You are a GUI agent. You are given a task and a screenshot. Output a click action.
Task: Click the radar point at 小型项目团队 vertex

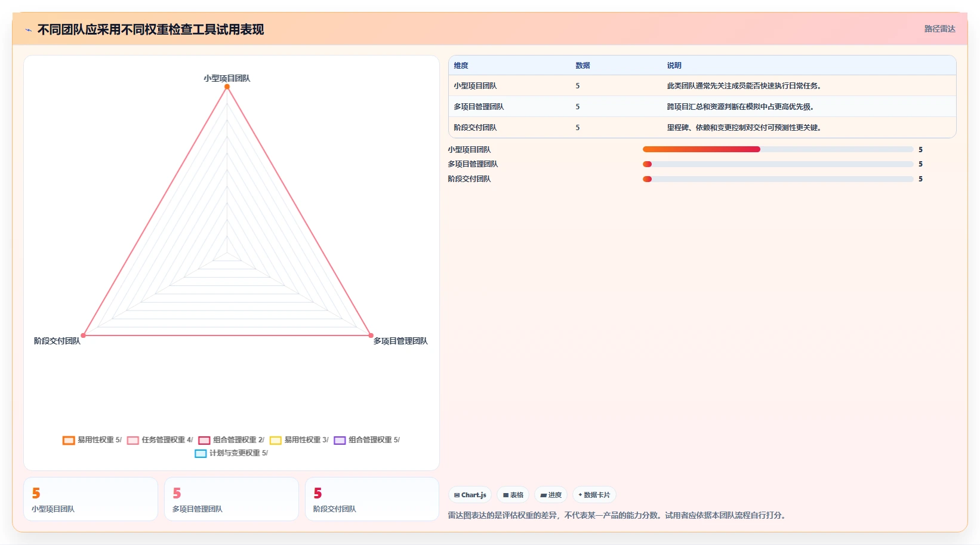[x=227, y=87]
